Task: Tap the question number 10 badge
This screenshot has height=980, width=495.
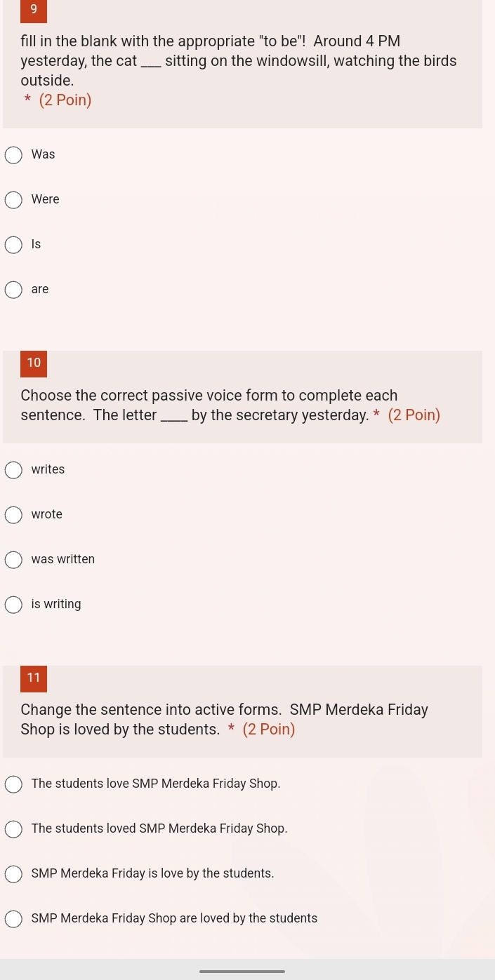Action: click(34, 363)
